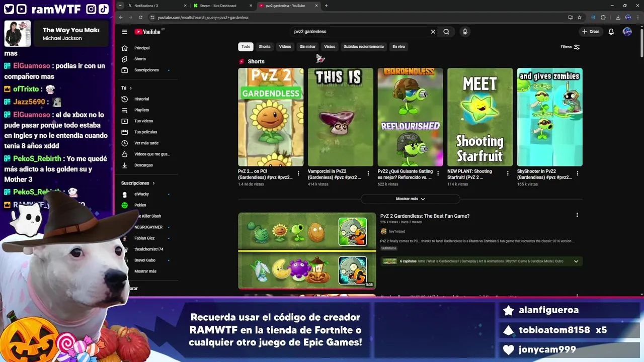Screen dimensions: 644x362
Task: Expand Mostrar más in subscriptions list
Action: pyautogui.click(x=145, y=271)
